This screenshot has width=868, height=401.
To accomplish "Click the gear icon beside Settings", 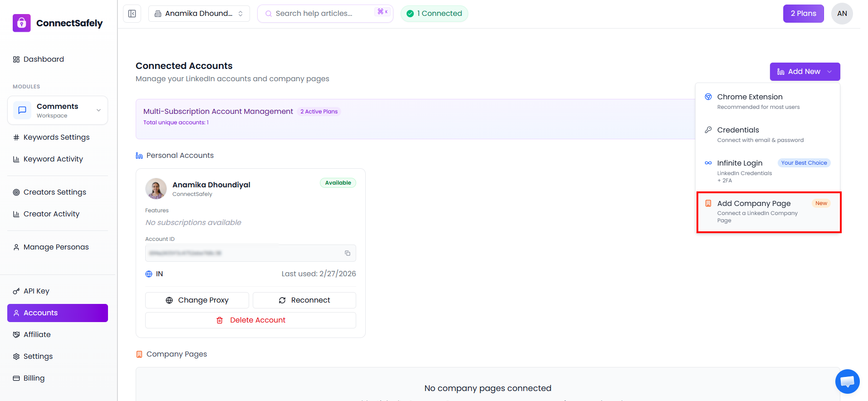I will (16, 357).
